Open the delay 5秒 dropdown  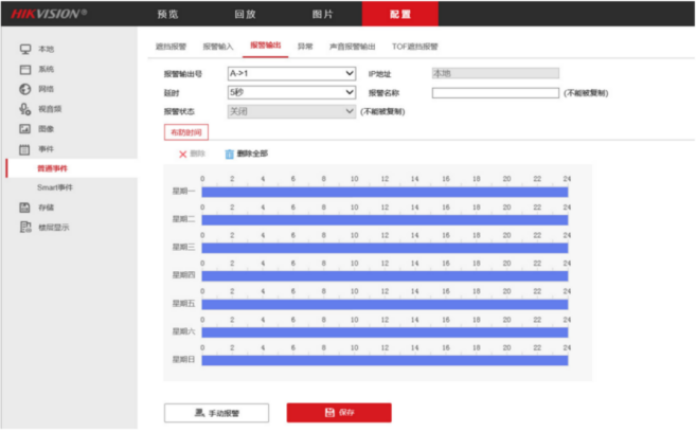[292, 92]
